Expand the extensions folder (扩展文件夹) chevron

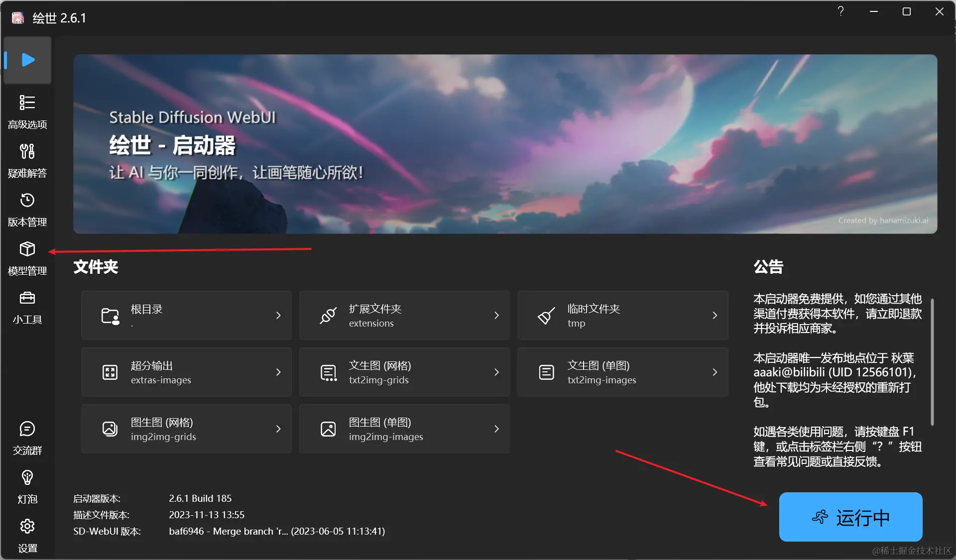pos(496,316)
